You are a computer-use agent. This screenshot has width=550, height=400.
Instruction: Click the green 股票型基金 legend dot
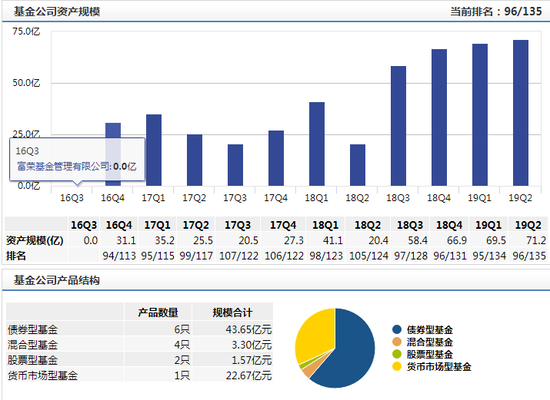click(x=397, y=354)
